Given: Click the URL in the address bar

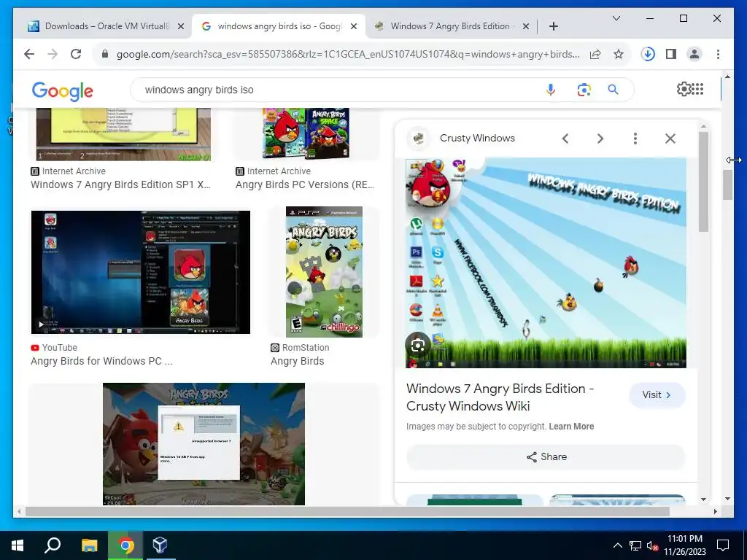Looking at the screenshot, I should coord(348,54).
